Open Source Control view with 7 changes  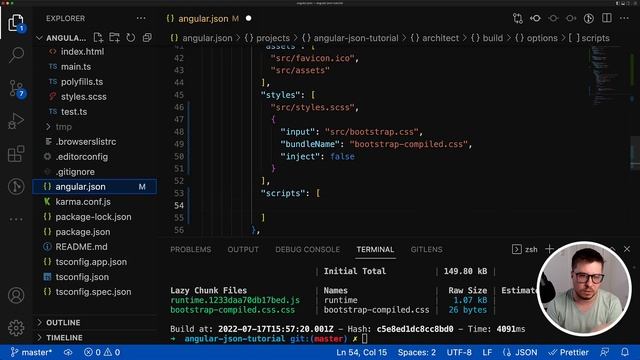click(17, 88)
